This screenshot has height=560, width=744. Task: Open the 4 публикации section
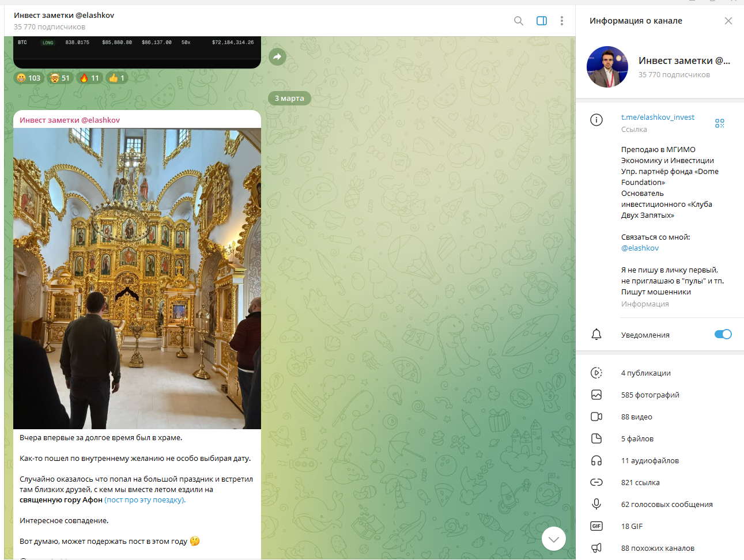[x=660, y=373]
